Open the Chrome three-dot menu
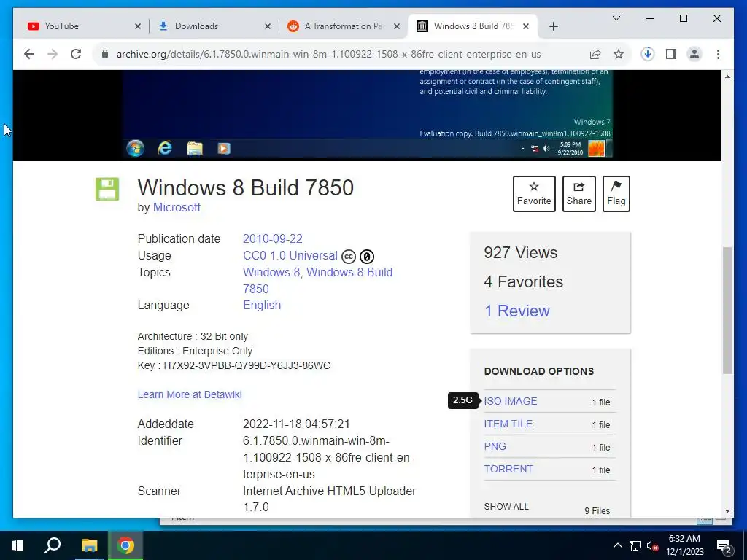Viewport: 747px width, 560px height. pyautogui.click(x=718, y=54)
